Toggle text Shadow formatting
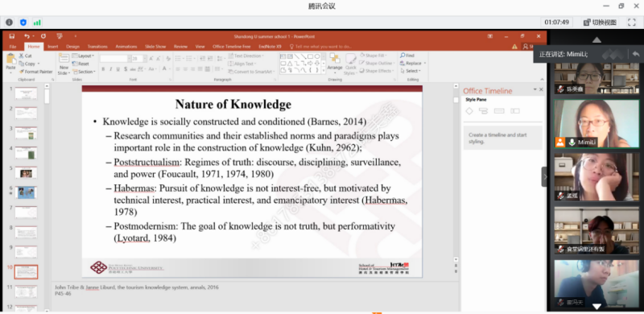This screenshot has height=314, width=644. pos(126,69)
